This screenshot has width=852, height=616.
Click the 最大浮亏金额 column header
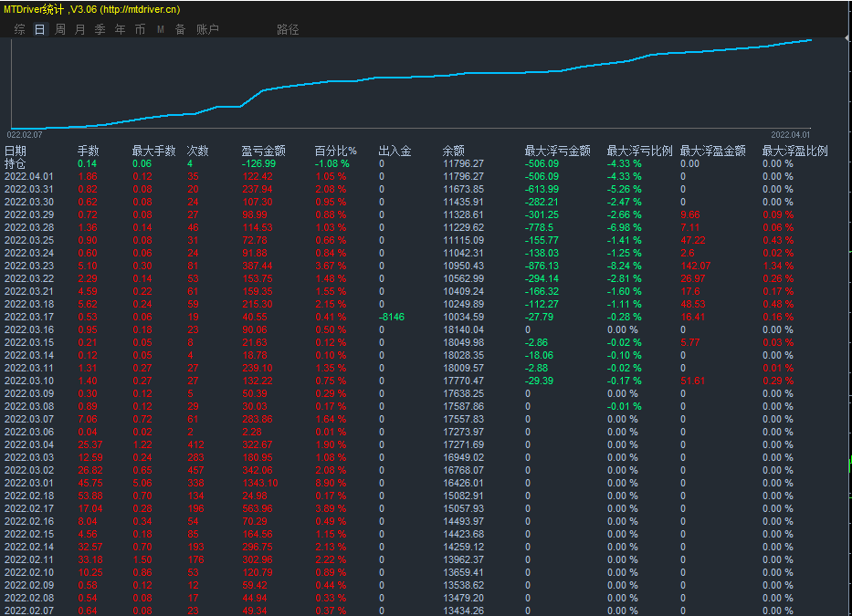click(557, 151)
